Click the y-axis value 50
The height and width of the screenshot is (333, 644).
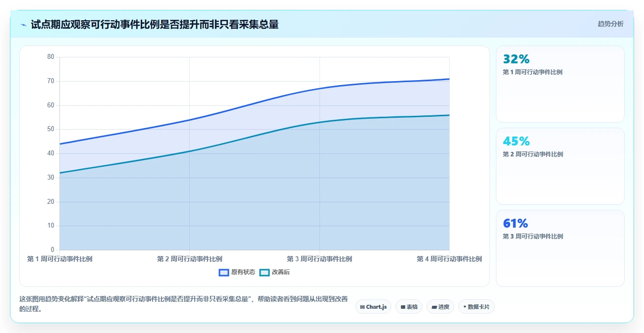[x=51, y=129]
